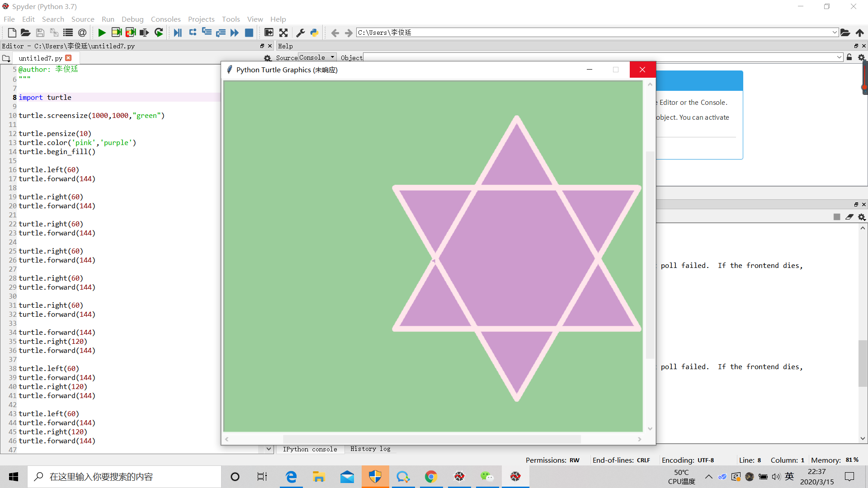Run the file with green play button
Screen dimensions: 868x488
click(x=102, y=33)
